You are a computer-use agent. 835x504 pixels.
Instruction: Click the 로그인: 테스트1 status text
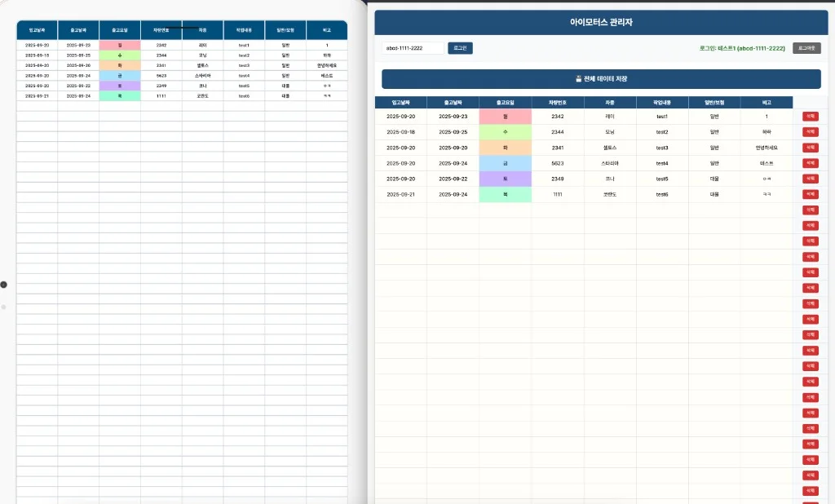click(742, 48)
